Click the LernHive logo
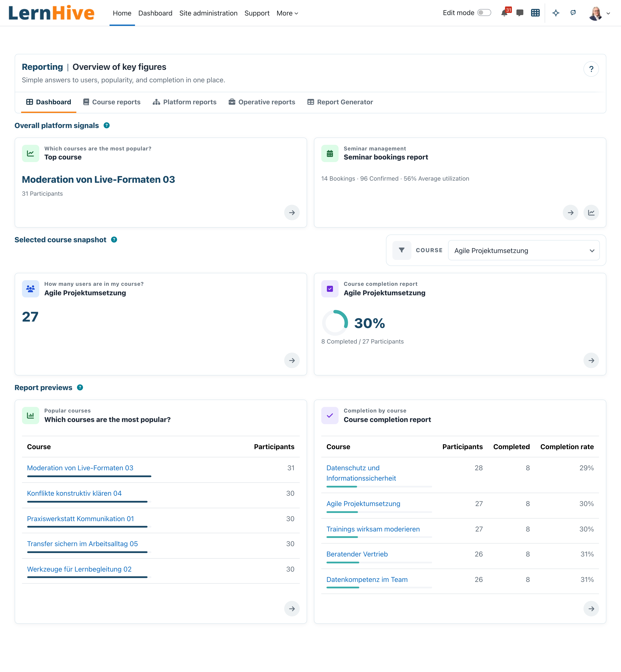 51,13
